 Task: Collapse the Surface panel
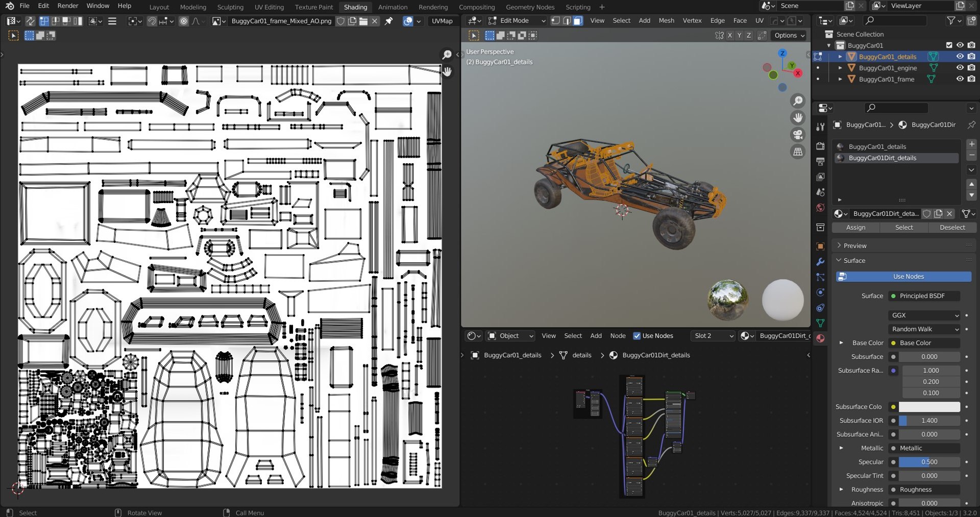[839, 260]
